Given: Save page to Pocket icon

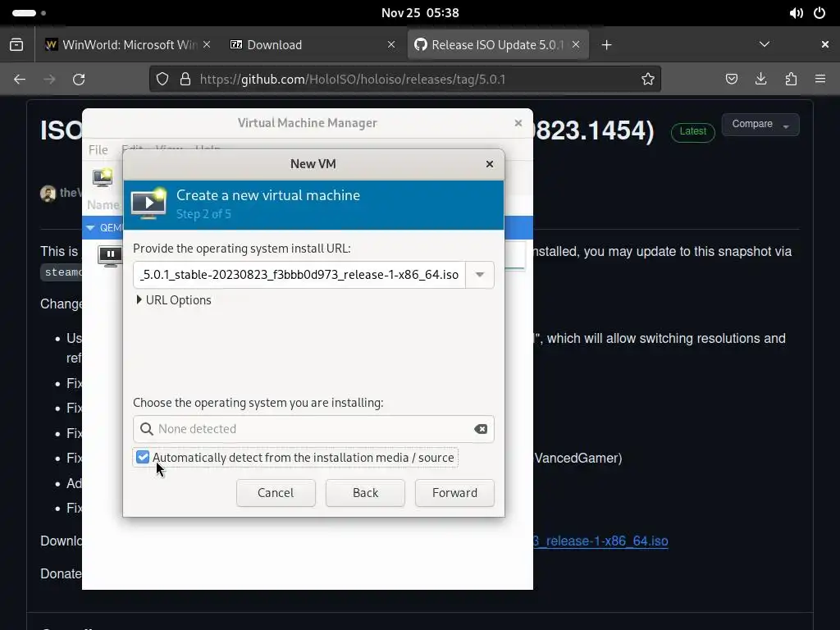Looking at the screenshot, I should click(731, 80).
